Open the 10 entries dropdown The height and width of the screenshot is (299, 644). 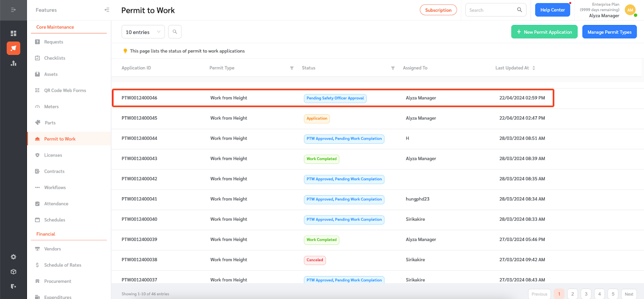click(143, 32)
